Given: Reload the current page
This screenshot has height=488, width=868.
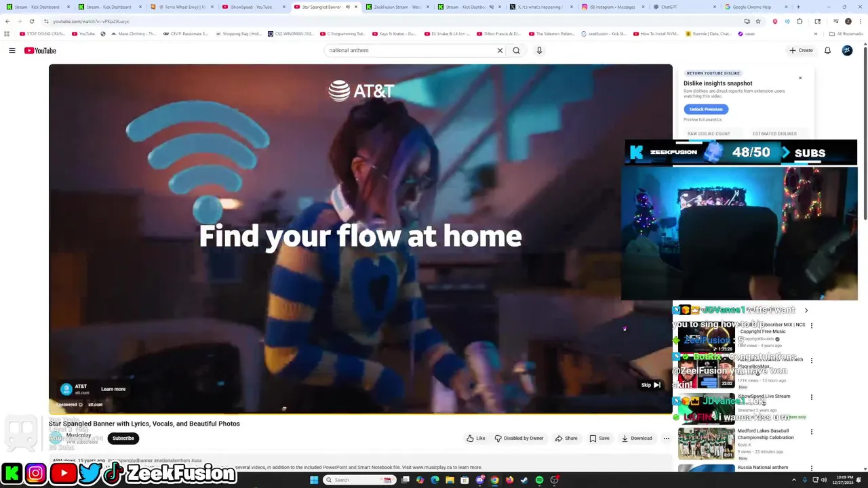Looking at the screenshot, I should click(31, 22).
